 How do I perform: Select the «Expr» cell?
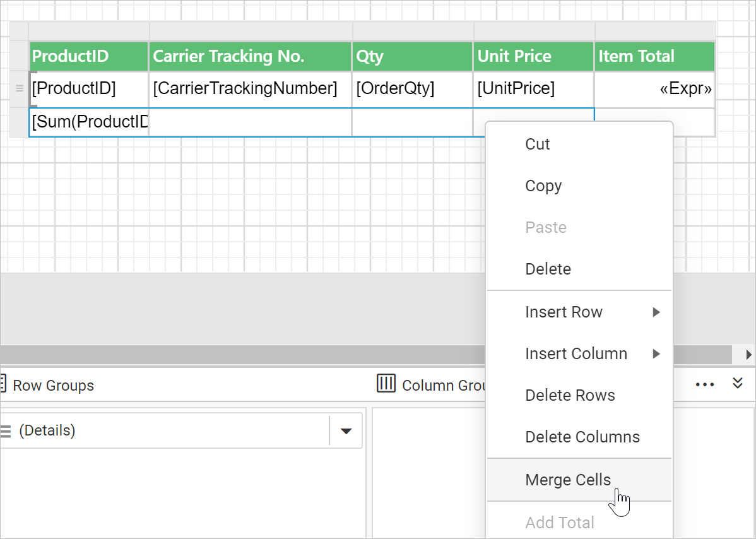655,89
